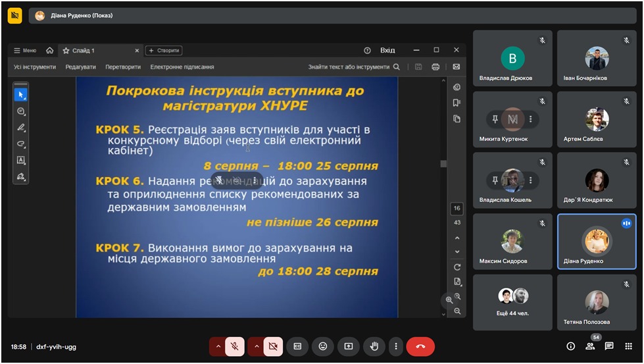Raise your hand in the meeting
644x364 pixels.
coord(374,346)
